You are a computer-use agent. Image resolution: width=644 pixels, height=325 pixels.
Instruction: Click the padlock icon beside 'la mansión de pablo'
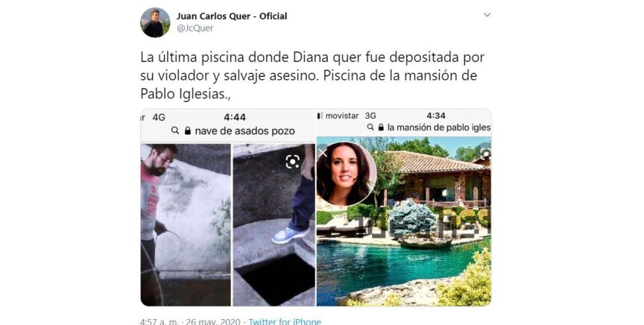point(381,127)
